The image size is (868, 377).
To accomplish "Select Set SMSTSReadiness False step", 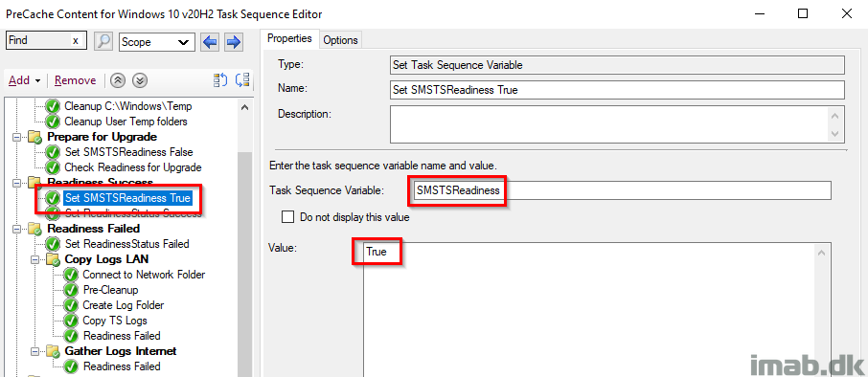I will 129,151.
